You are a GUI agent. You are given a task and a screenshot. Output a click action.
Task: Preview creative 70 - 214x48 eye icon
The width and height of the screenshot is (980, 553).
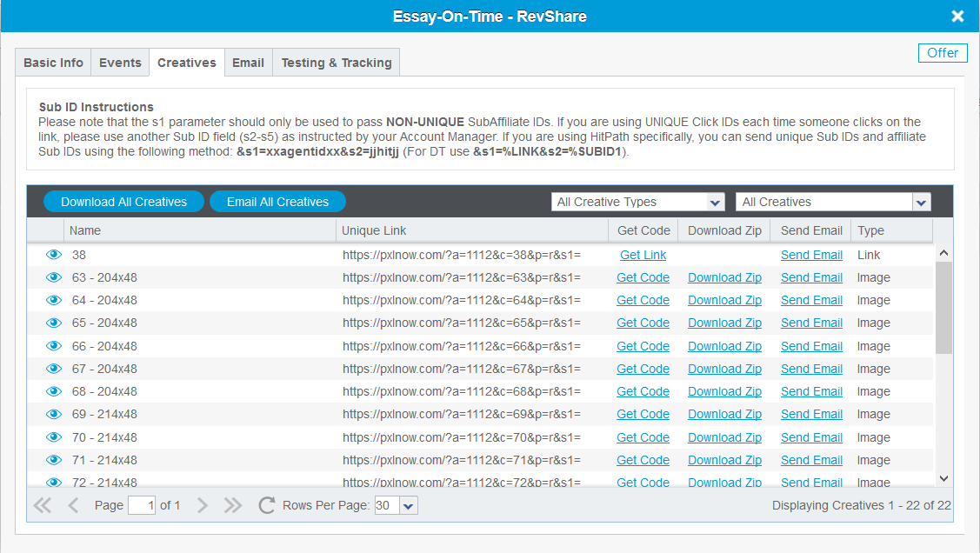click(54, 437)
